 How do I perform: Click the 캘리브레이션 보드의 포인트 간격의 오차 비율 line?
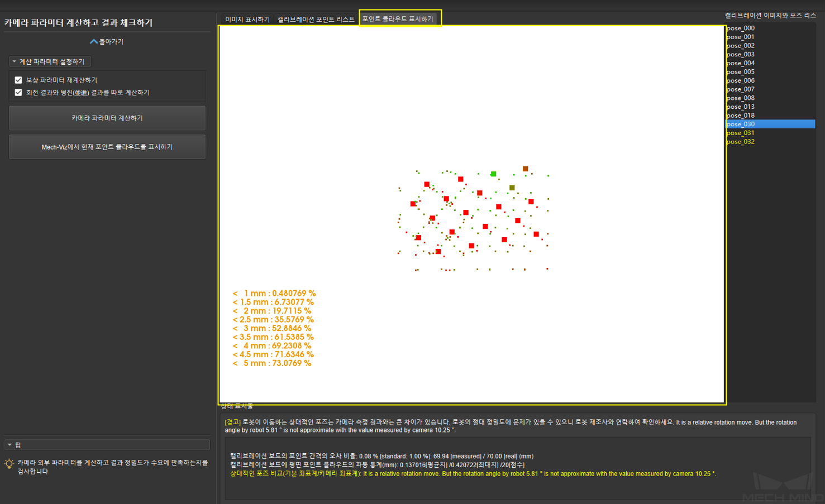381,456
